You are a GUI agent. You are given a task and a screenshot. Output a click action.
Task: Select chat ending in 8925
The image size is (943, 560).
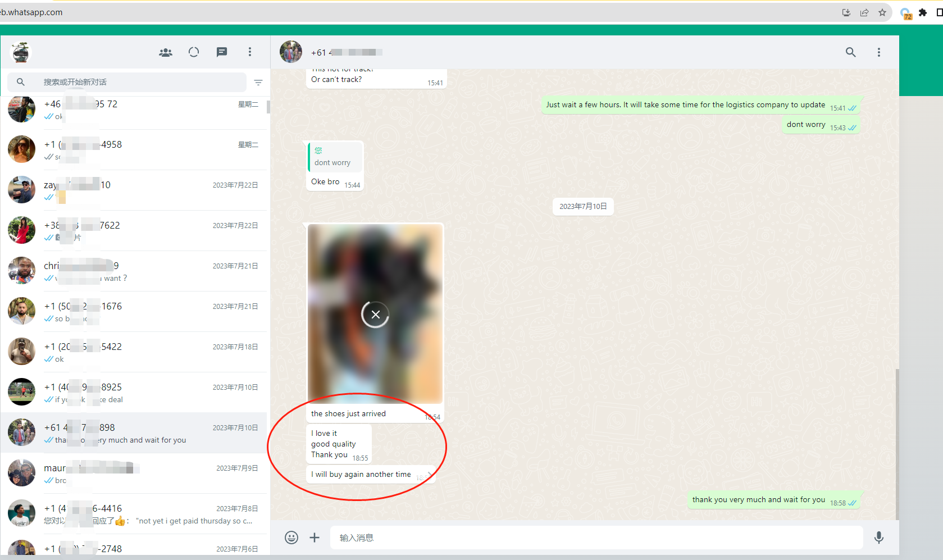[x=135, y=393]
